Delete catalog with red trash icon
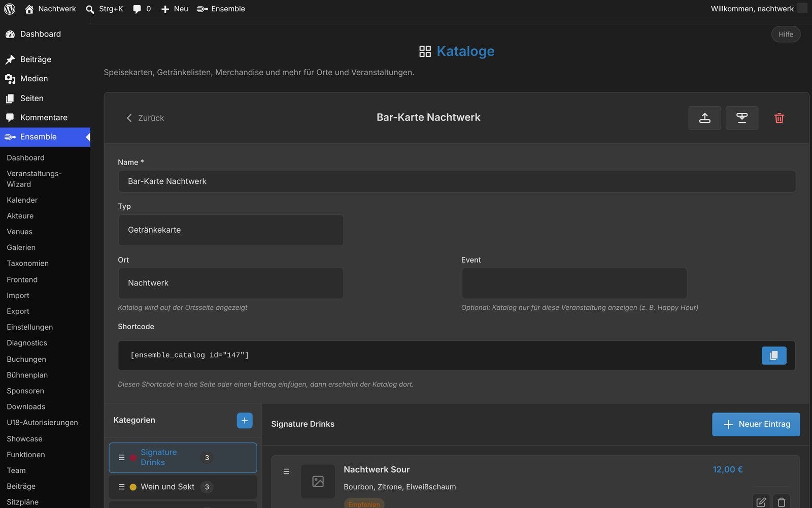This screenshot has height=508, width=812. click(x=779, y=118)
